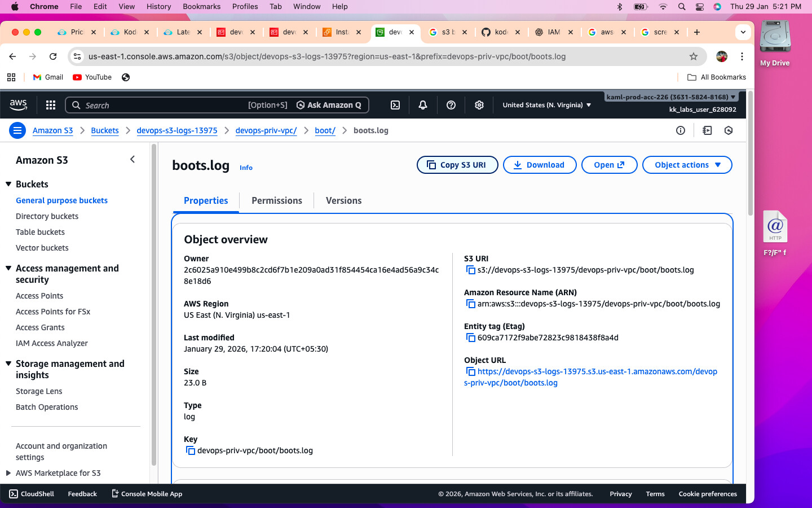
Task: Open the Object actions dropdown
Action: click(x=687, y=165)
